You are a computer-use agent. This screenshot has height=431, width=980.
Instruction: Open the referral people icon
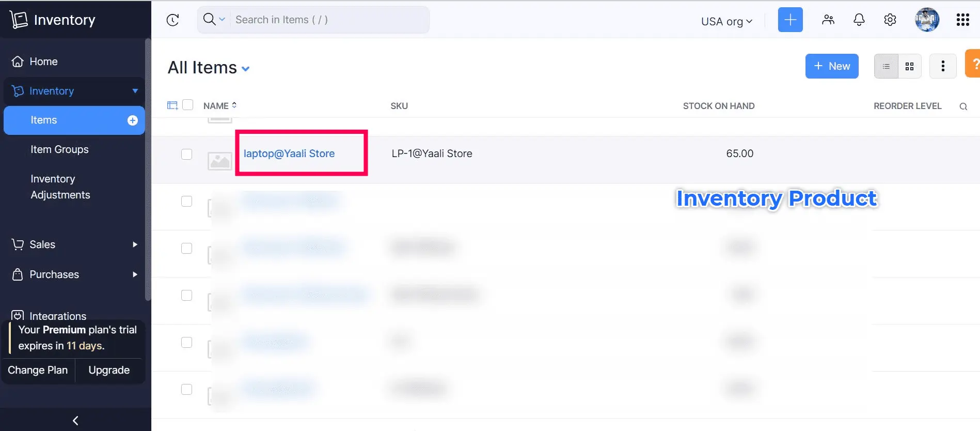(828, 20)
